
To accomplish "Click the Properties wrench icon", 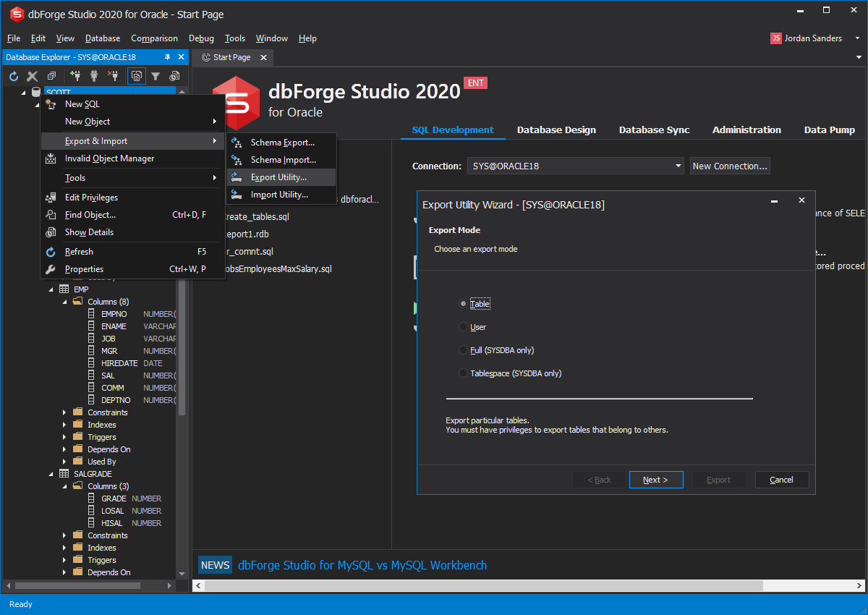I will (x=51, y=269).
